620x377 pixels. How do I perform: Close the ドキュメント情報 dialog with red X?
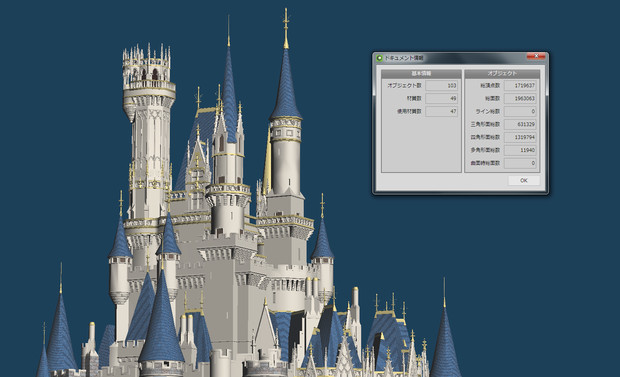536,57
